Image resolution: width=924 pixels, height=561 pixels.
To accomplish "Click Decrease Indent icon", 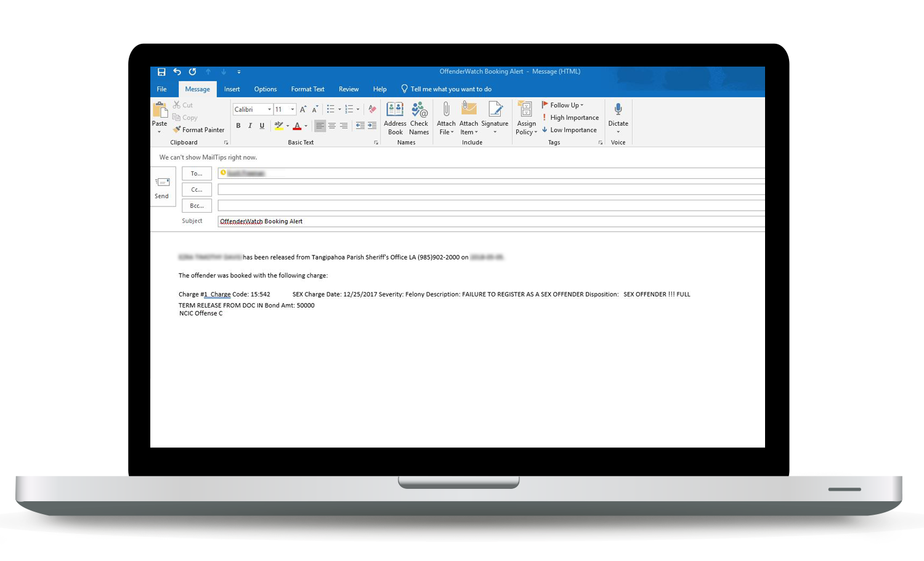I will click(x=360, y=126).
